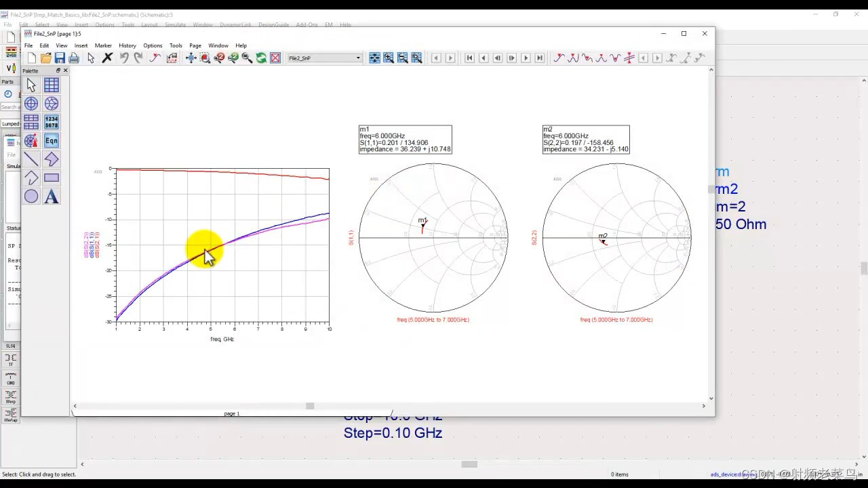The image size is (868, 488).
Task: Select the polygon drawing tool in Palette
Action: point(52,159)
